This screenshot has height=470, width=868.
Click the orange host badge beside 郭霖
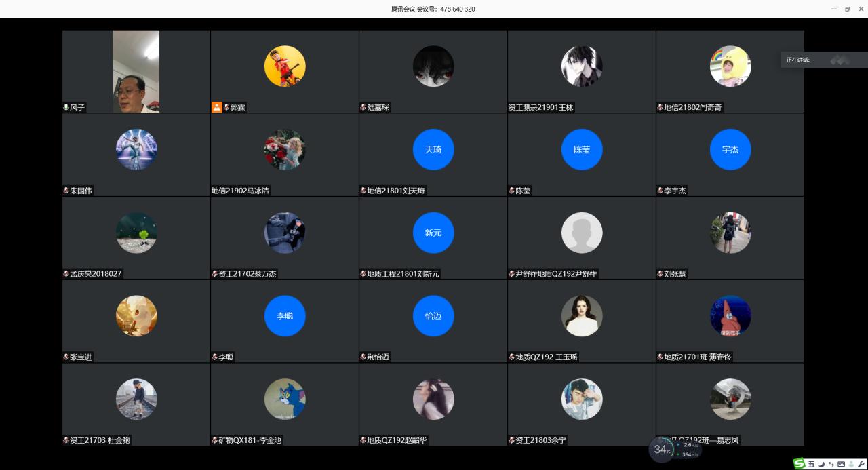217,107
